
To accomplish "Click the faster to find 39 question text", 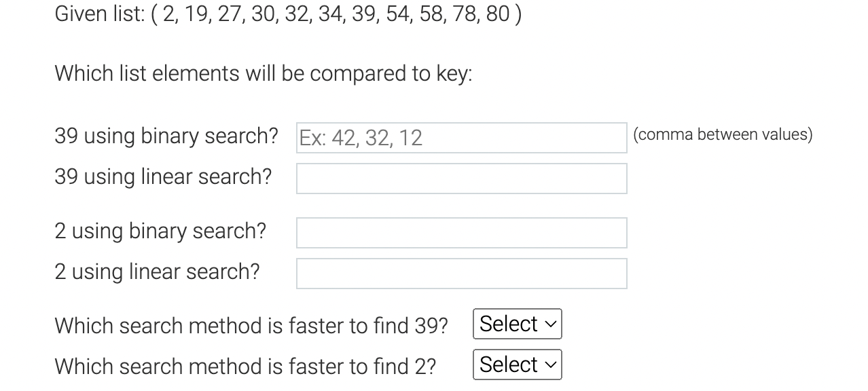I will [x=251, y=325].
